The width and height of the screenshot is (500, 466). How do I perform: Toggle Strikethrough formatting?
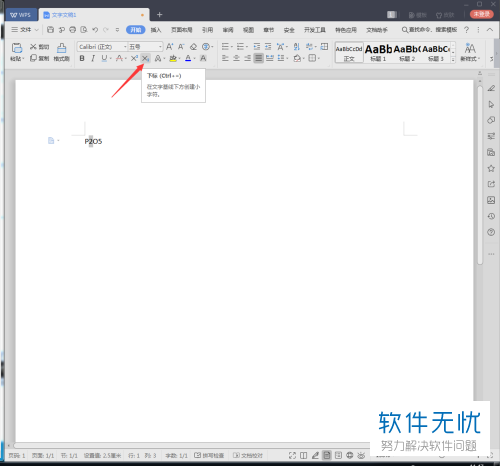point(119,58)
